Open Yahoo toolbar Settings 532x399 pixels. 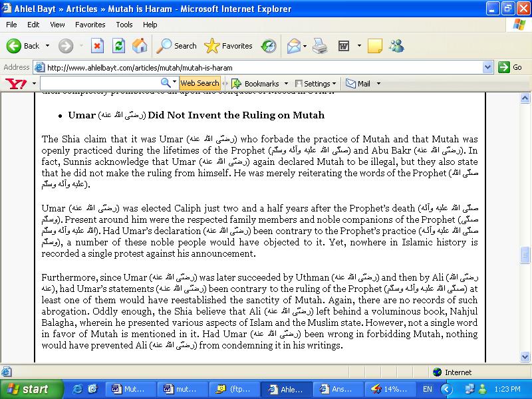coord(313,84)
